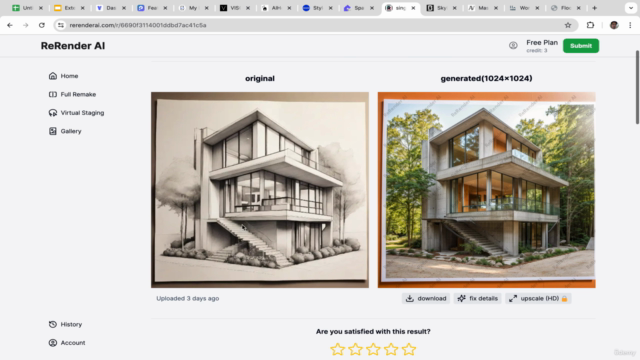Screen dimensions: 640x360
Task: Go forward in the browser
Action: pos(26,25)
